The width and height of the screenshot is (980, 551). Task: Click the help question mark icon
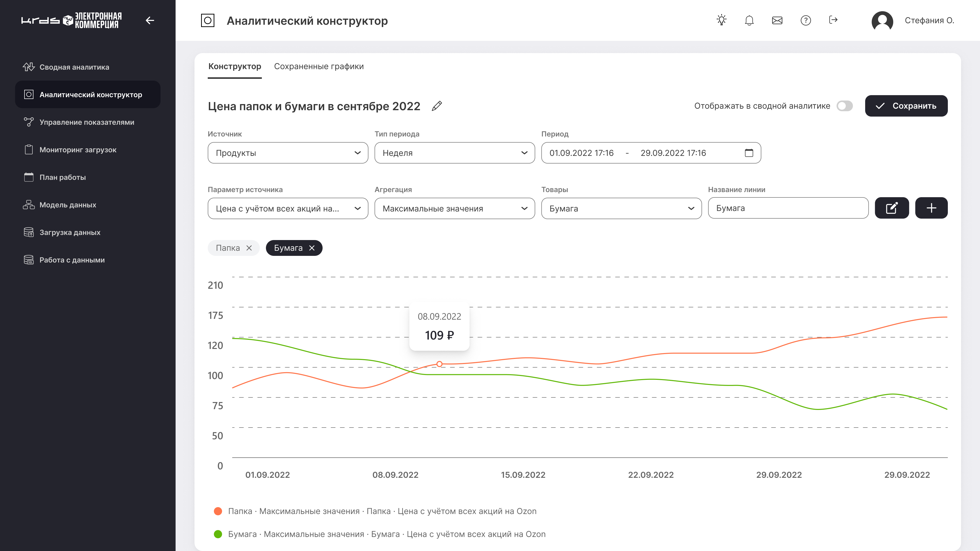[x=805, y=20]
